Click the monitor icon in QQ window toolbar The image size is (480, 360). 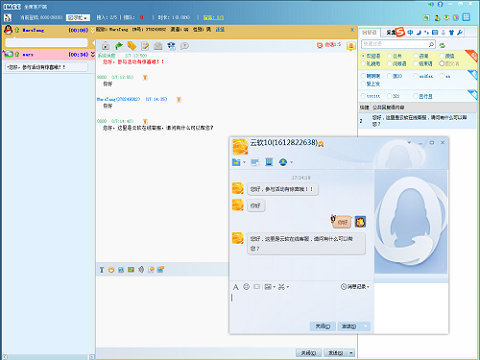click(x=269, y=162)
